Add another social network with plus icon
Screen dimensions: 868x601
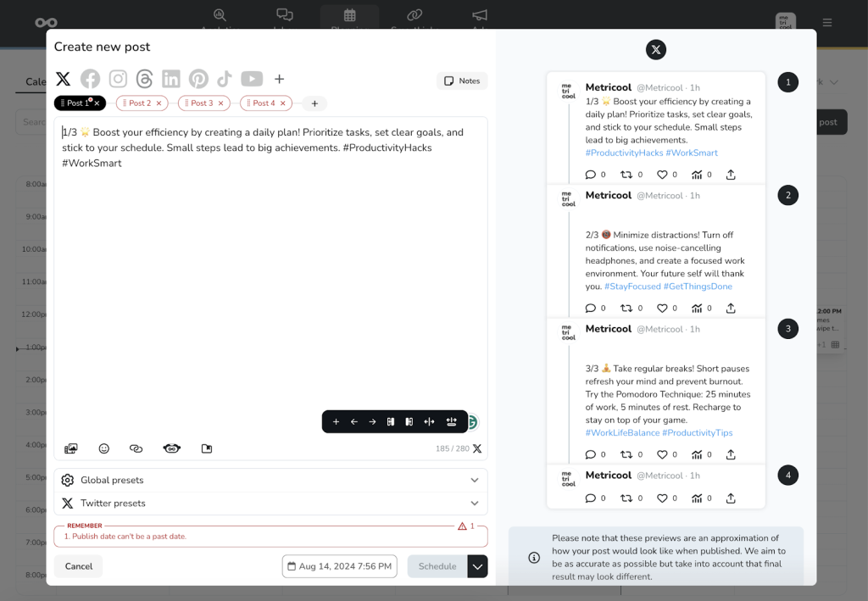coord(280,79)
